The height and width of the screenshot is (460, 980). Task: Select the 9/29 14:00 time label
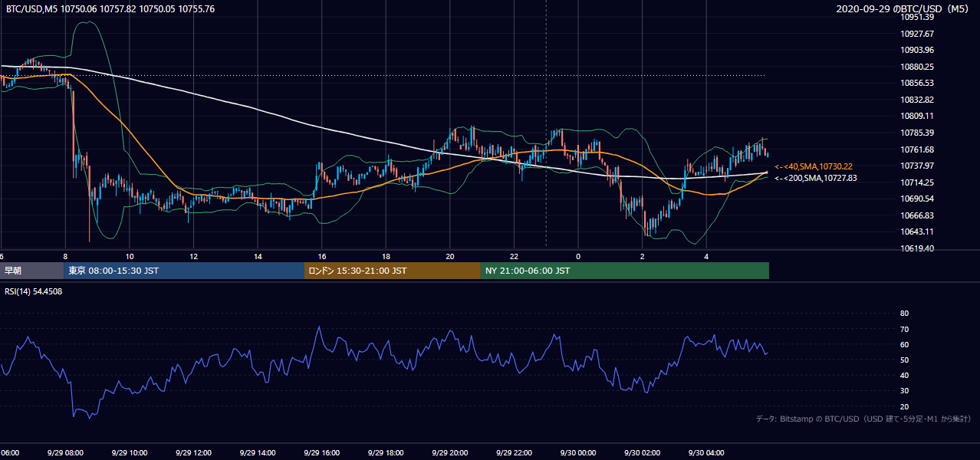coord(258,453)
